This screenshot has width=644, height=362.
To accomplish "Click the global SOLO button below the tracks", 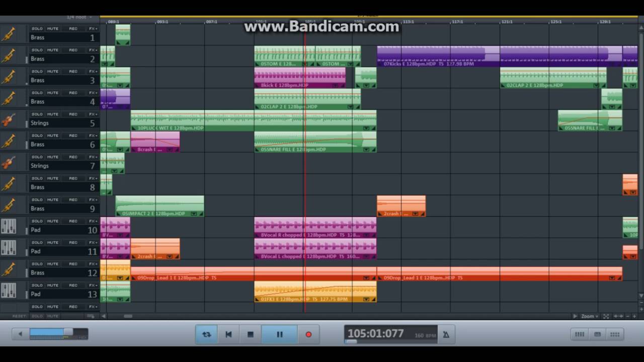I will point(37,316).
